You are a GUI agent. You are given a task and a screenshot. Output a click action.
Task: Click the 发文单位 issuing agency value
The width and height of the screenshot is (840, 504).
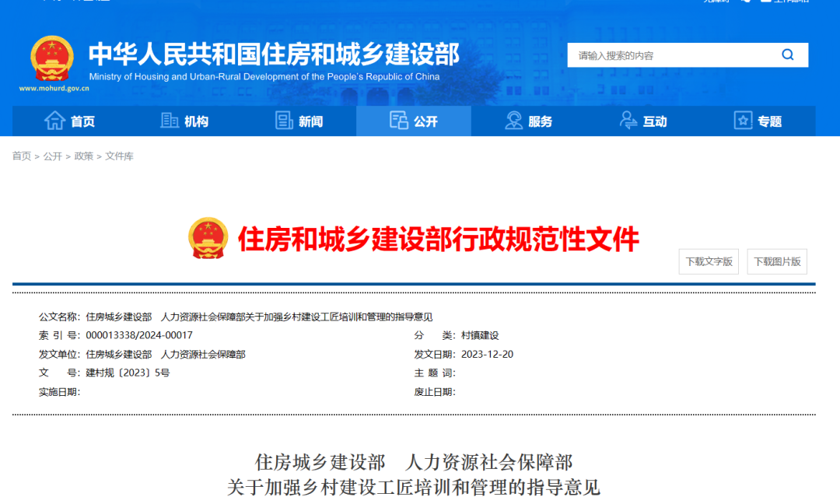tap(166, 354)
